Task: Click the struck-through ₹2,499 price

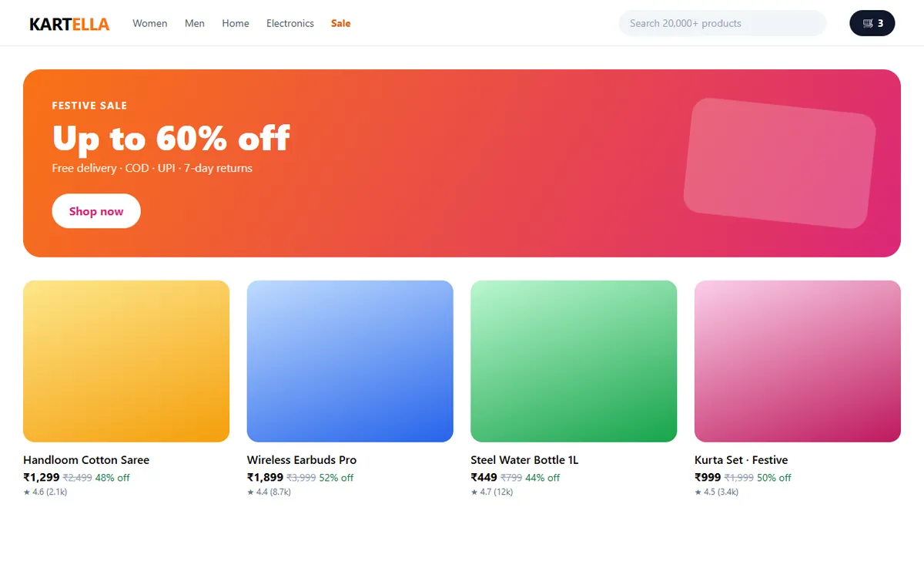Action: coord(77,478)
